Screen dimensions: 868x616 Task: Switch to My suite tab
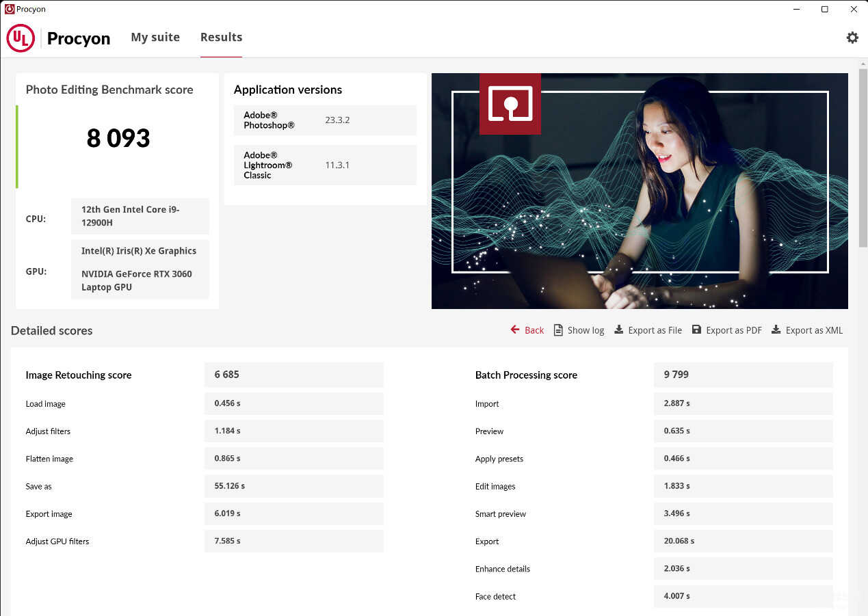tap(155, 38)
